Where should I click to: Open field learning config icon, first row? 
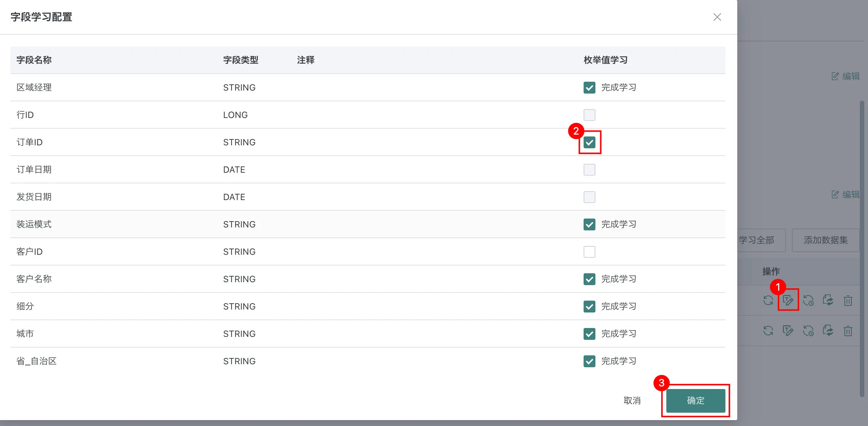[788, 300]
